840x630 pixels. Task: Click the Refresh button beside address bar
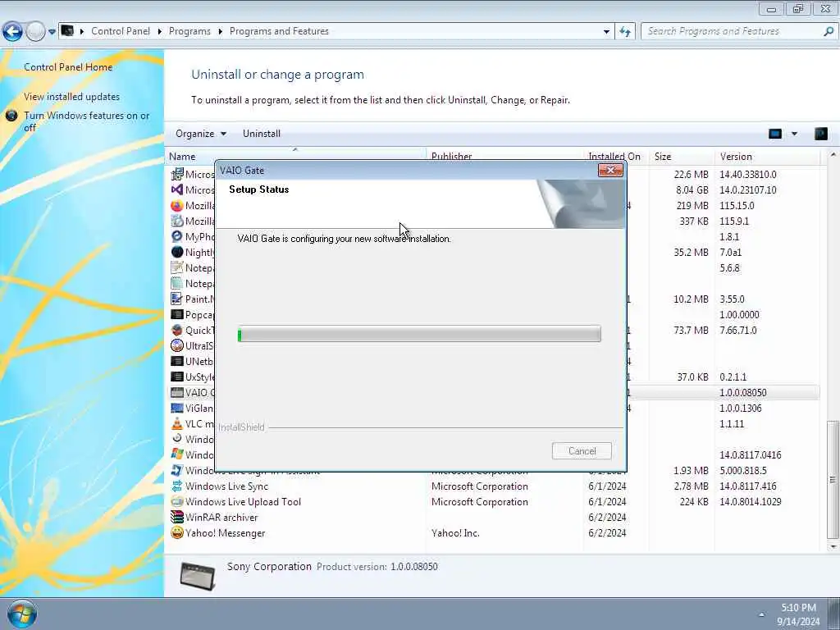point(625,32)
